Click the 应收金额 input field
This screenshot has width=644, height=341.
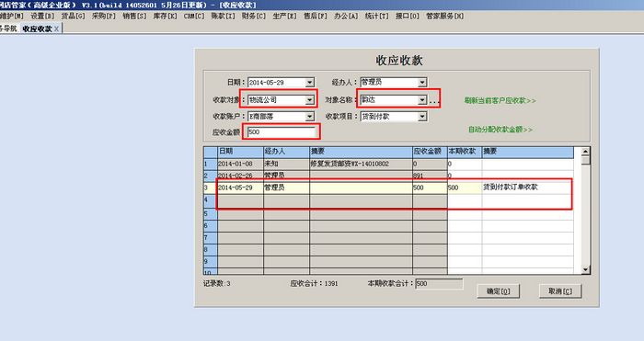pos(282,132)
